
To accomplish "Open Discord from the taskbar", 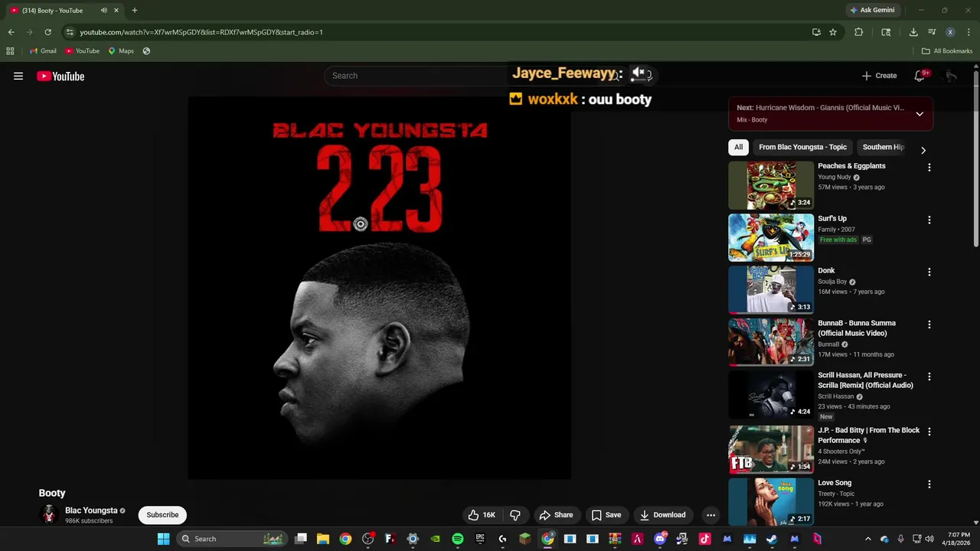I will [x=660, y=539].
